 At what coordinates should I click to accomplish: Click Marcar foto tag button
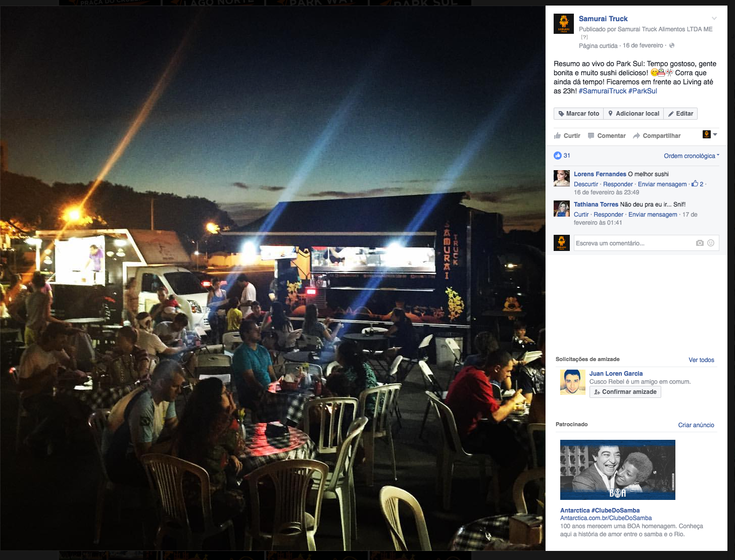point(579,114)
